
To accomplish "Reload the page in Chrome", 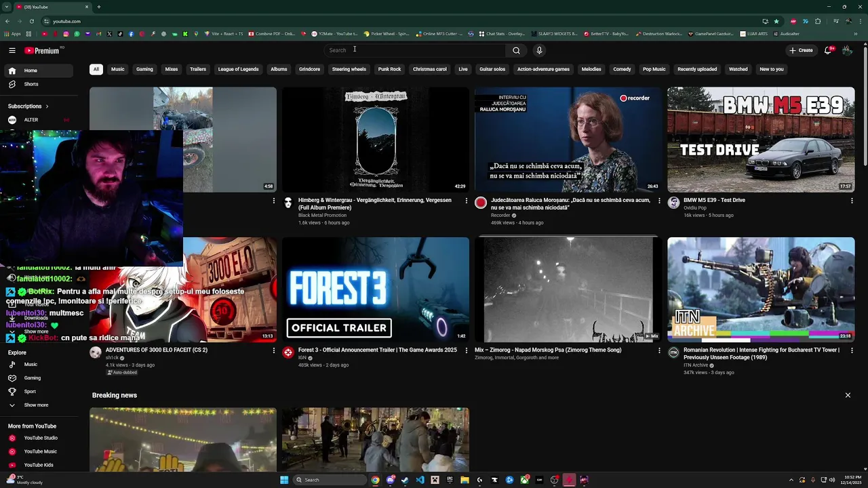I will (x=31, y=21).
